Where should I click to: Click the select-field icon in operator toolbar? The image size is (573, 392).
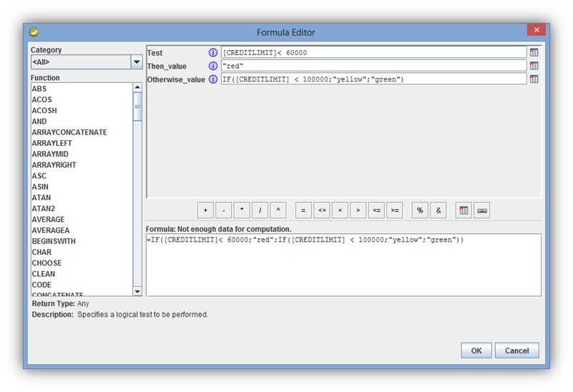click(464, 210)
